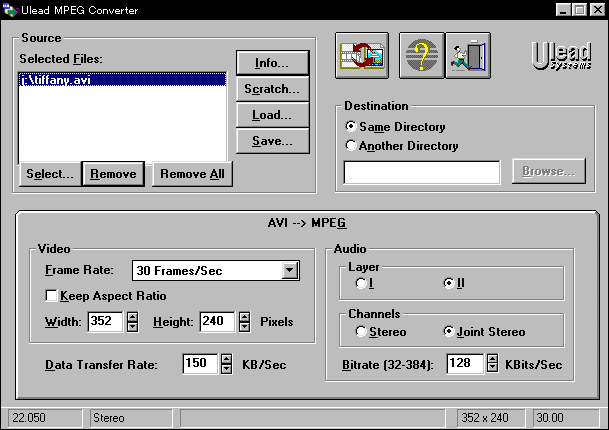Decrease Height with the down arrow
This screenshot has width=609, height=430.
pyautogui.click(x=244, y=327)
